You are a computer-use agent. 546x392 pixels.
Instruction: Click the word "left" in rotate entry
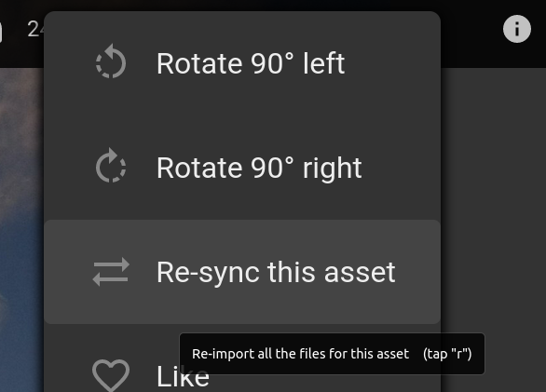pyautogui.click(x=324, y=63)
